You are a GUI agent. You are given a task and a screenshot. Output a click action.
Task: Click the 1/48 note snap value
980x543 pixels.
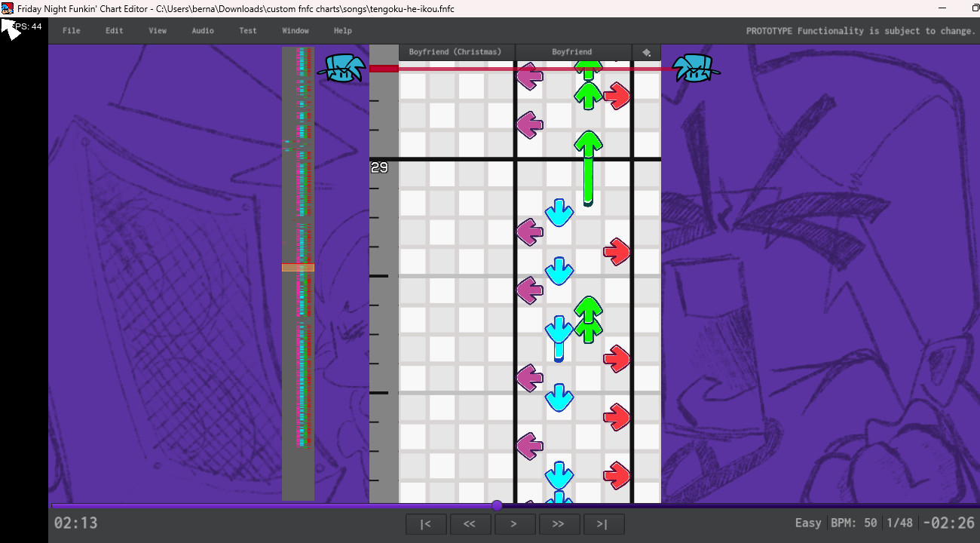pos(900,523)
